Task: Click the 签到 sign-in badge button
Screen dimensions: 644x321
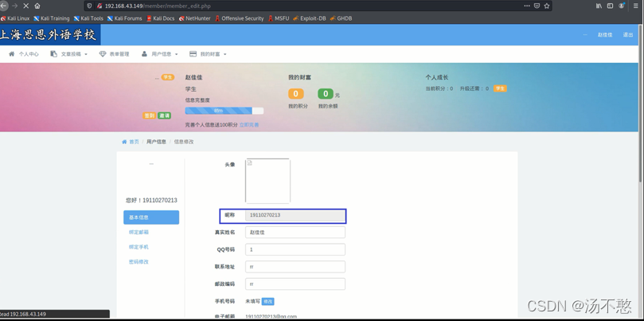Action: point(149,115)
